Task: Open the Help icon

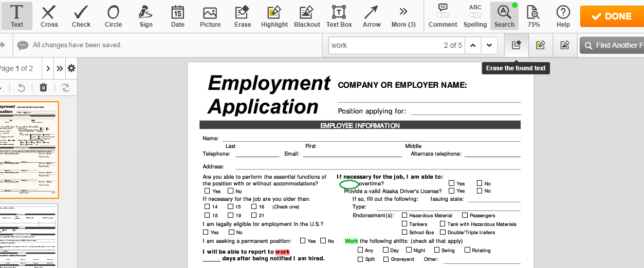Action: tap(563, 16)
